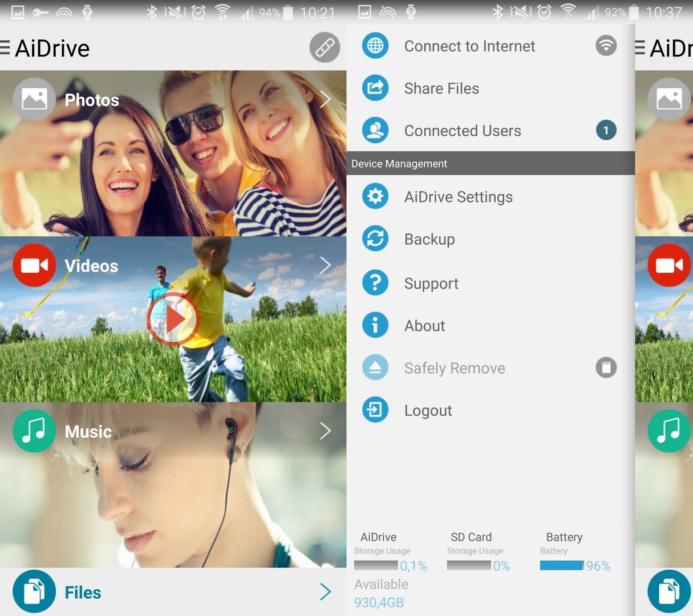Tap the Connect to Internet globe icon
Screen dimensions: 693x616
[375, 46]
